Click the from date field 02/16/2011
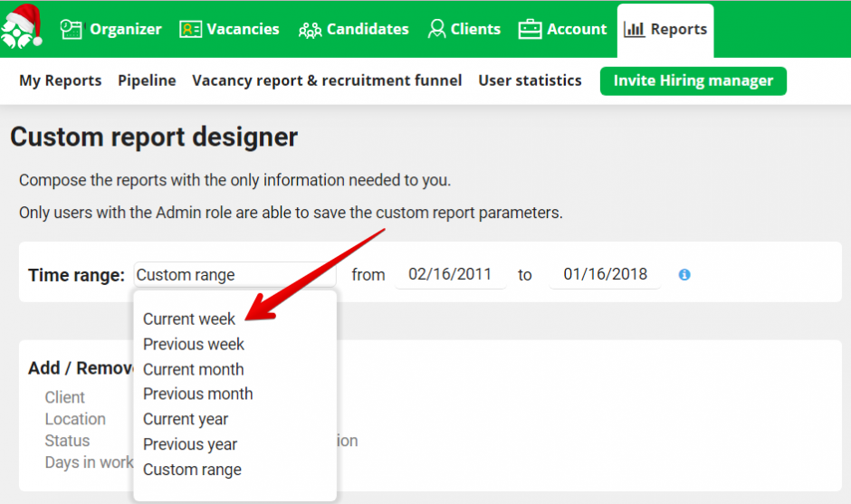Viewport: 851px width, 504px height. pos(450,274)
